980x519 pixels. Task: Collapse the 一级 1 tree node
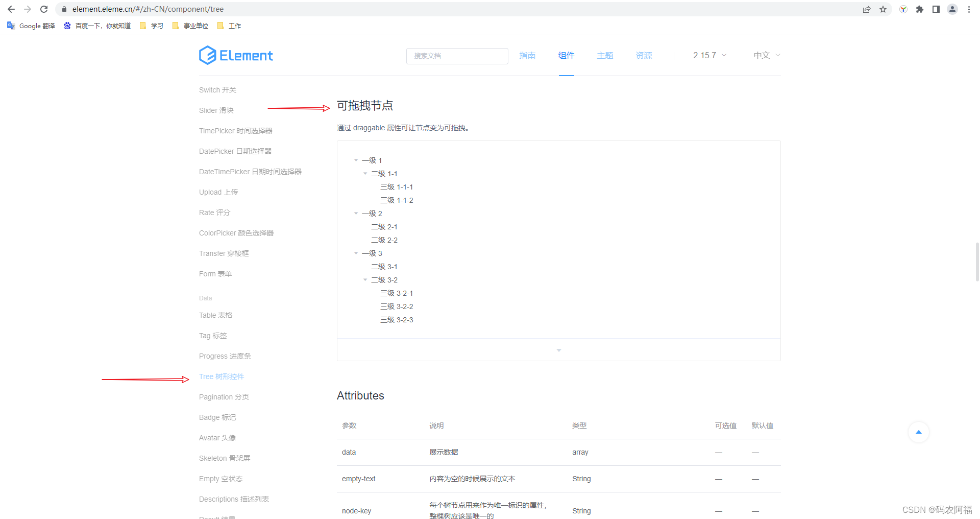coord(356,160)
